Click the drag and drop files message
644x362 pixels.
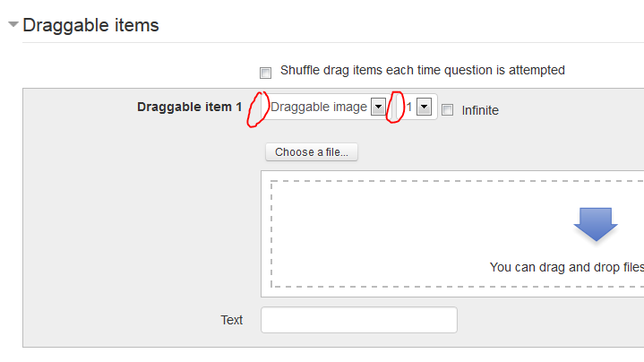pos(567,267)
